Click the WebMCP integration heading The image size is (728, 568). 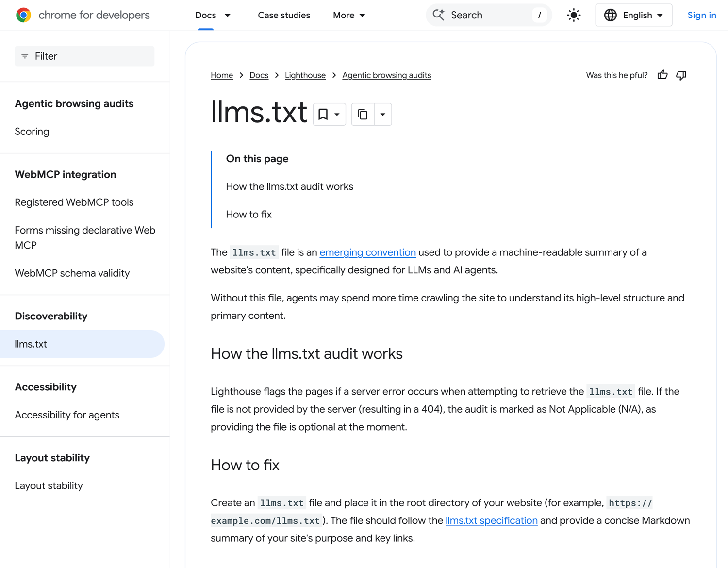coord(66,175)
